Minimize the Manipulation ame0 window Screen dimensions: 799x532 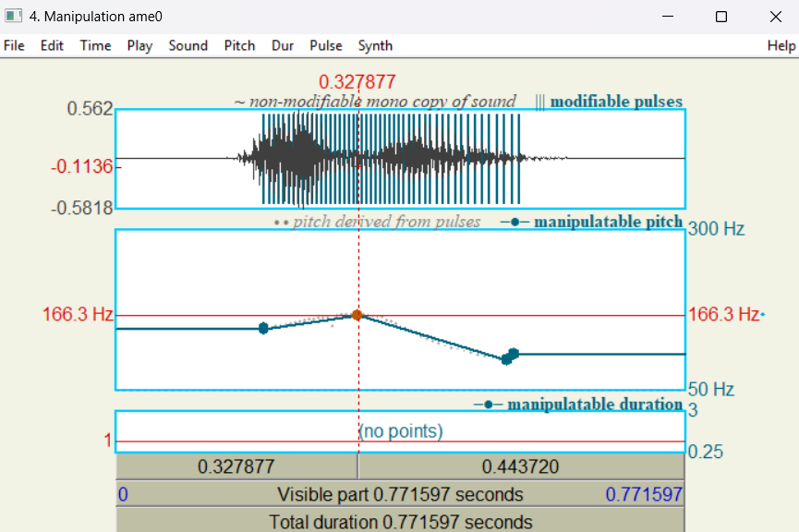pyautogui.click(x=668, y=17)
